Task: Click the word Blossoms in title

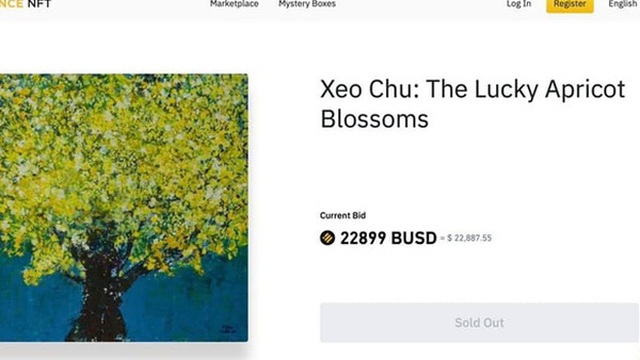Action: point(374,119)
